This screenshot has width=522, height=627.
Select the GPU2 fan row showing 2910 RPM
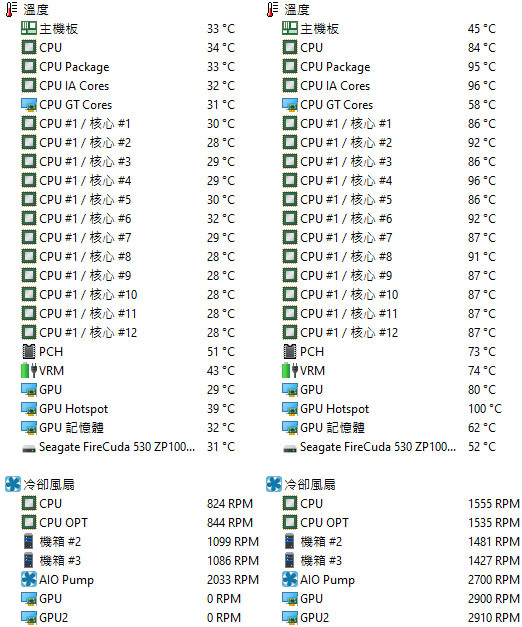pos(401,617)
